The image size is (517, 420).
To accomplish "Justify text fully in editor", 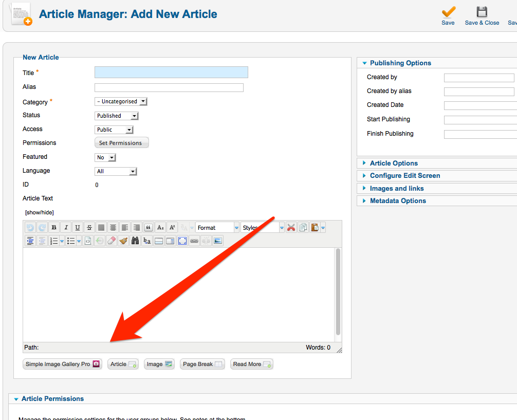I will point(101,228).
